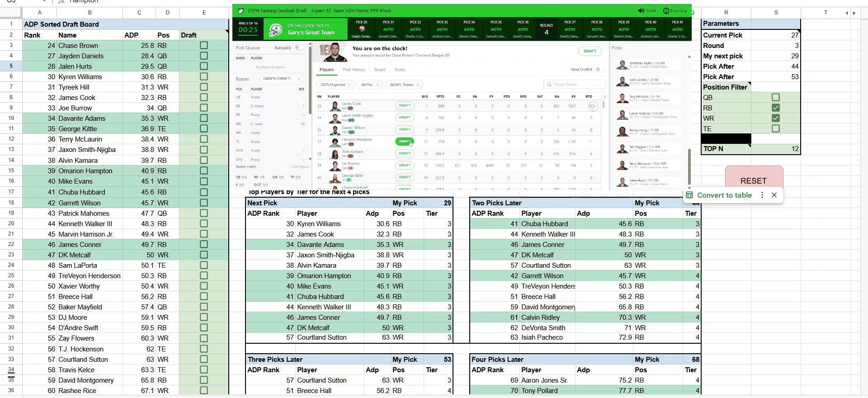Open the three-dot menu on Convert to table chip
The image size is (868, 398).
(x=762, y=195)
